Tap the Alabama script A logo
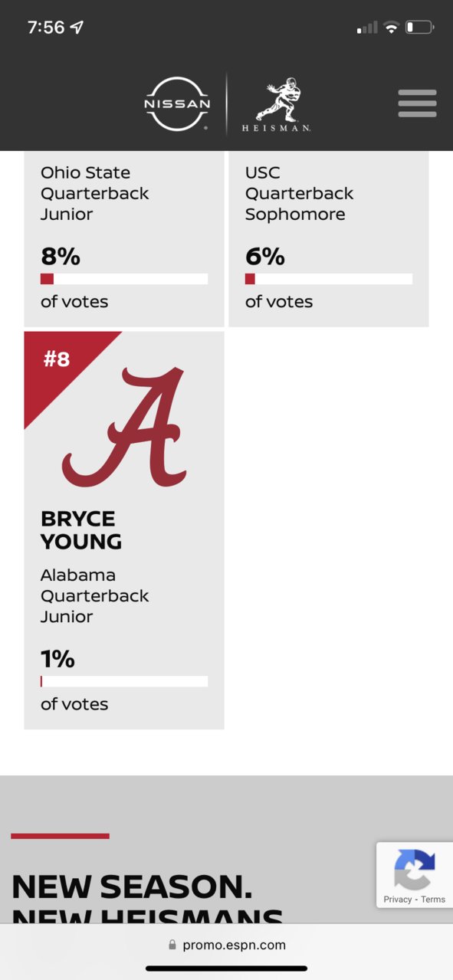Viewport: 453px width, 980px height. (124, 427)
